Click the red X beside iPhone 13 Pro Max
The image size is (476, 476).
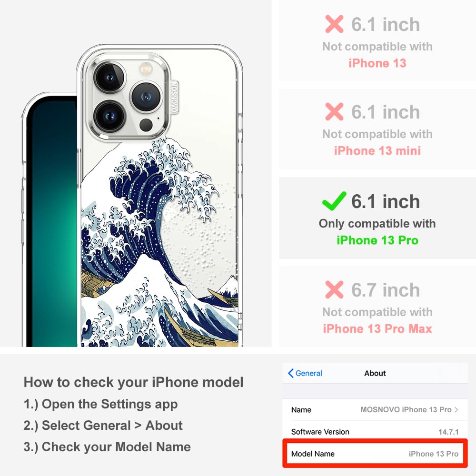tap(334, 289)
